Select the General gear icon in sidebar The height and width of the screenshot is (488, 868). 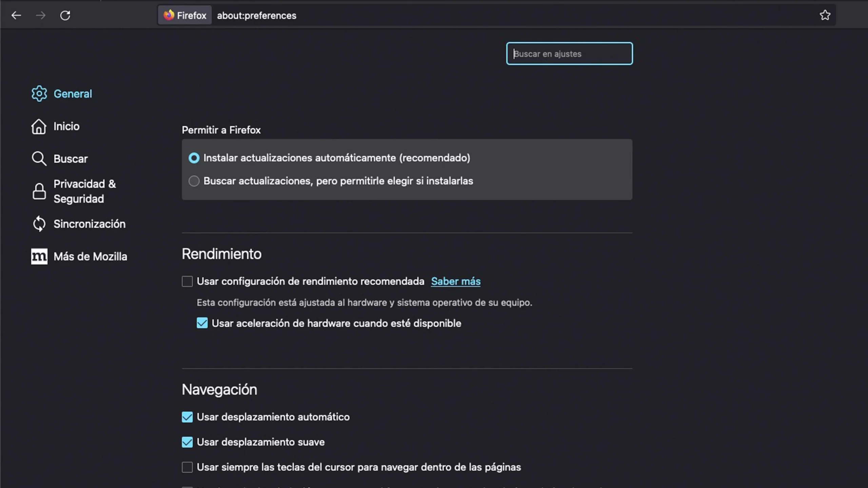pos(39,94)
